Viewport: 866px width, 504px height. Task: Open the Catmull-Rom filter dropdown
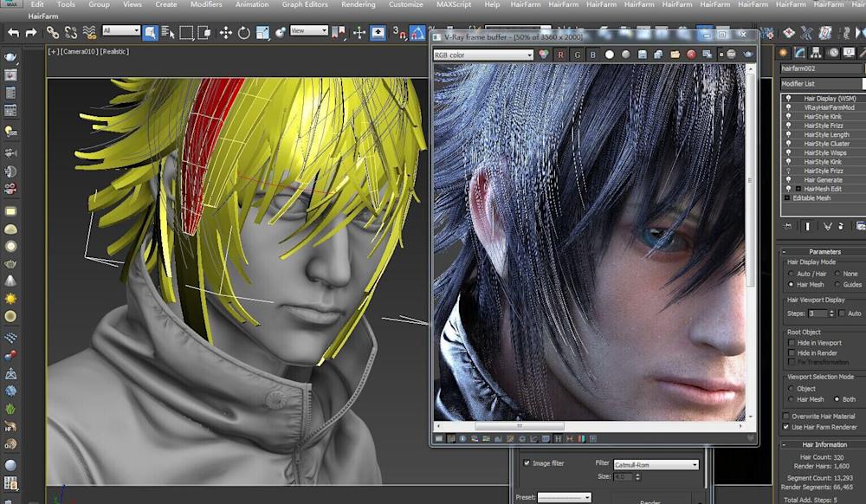(656, 465)
